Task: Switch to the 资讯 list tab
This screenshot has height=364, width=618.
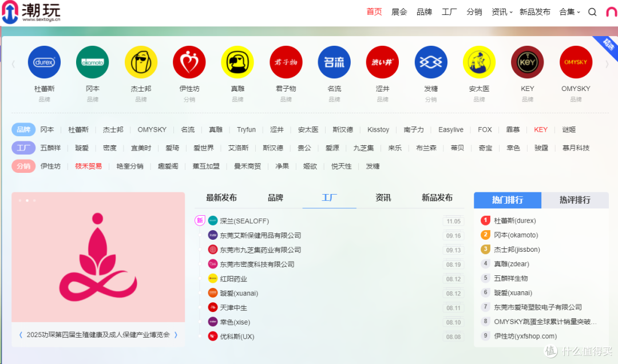Action: [x=383, y=198]
